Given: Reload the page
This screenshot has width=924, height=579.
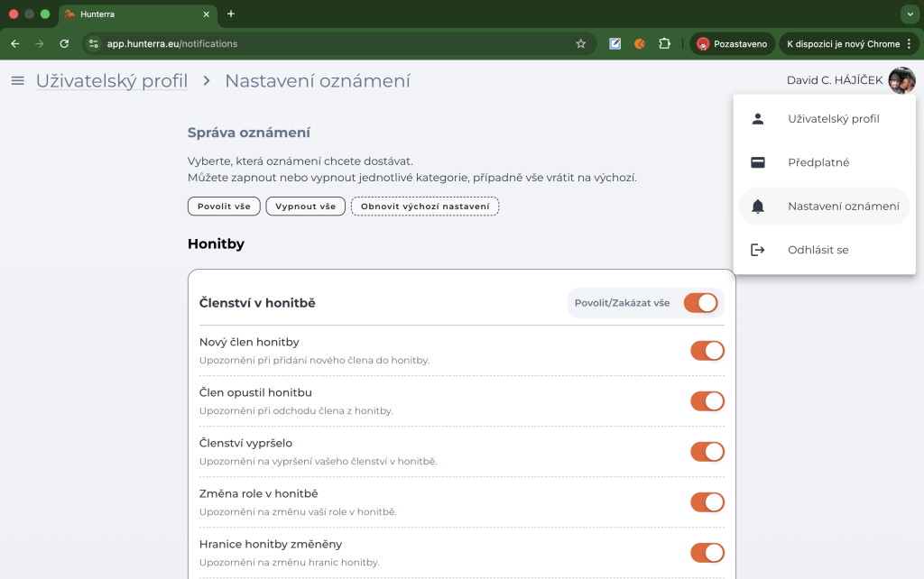Looking at the screenshot, I should (64, 43).
